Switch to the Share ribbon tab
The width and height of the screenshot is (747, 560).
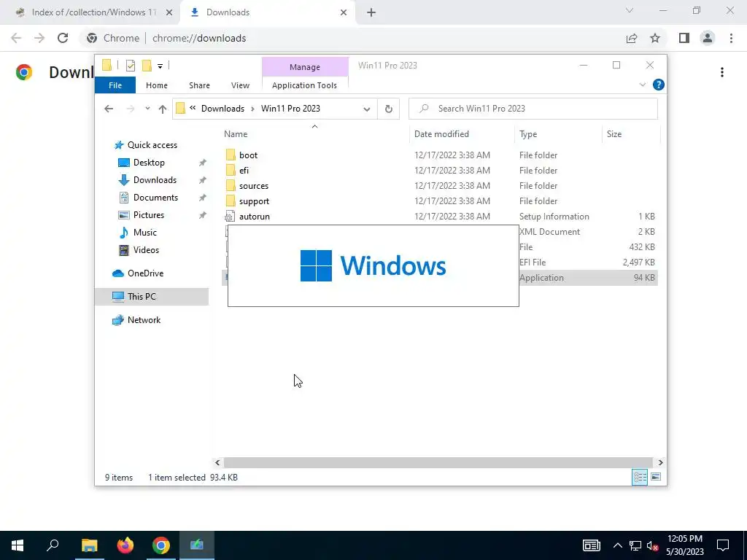click(199, 85)
